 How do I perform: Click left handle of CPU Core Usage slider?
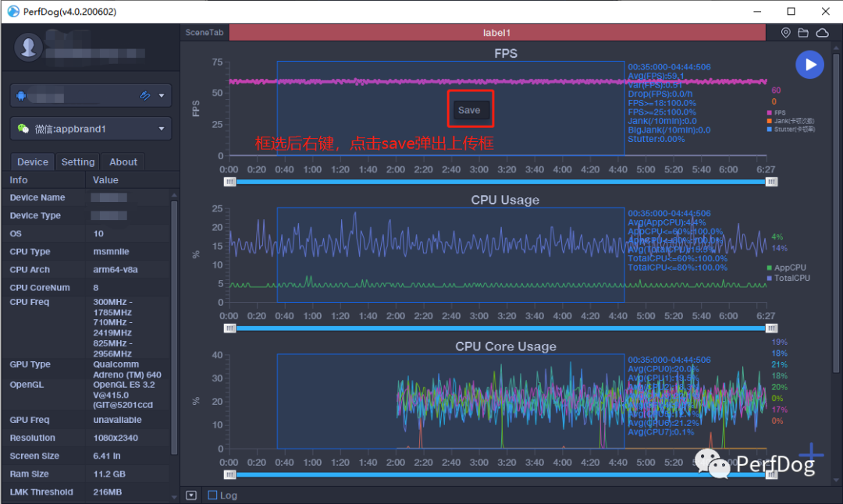point(229,474)
